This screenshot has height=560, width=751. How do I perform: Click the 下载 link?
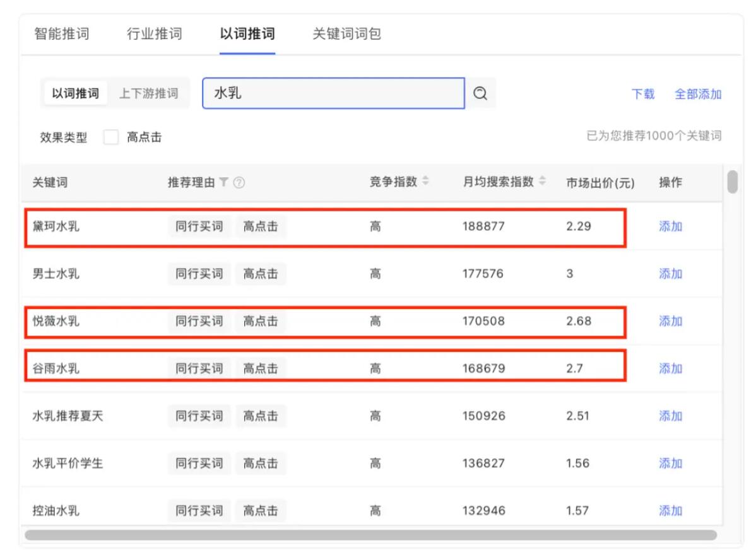(642, 94)
